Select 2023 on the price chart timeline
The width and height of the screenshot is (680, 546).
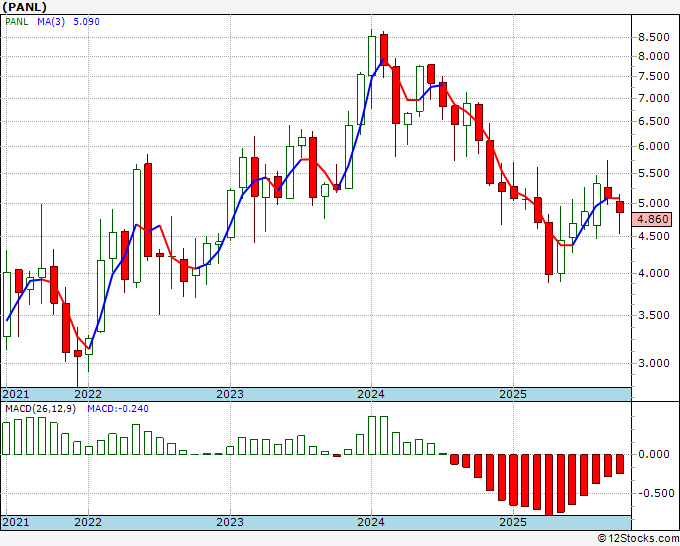230,394
